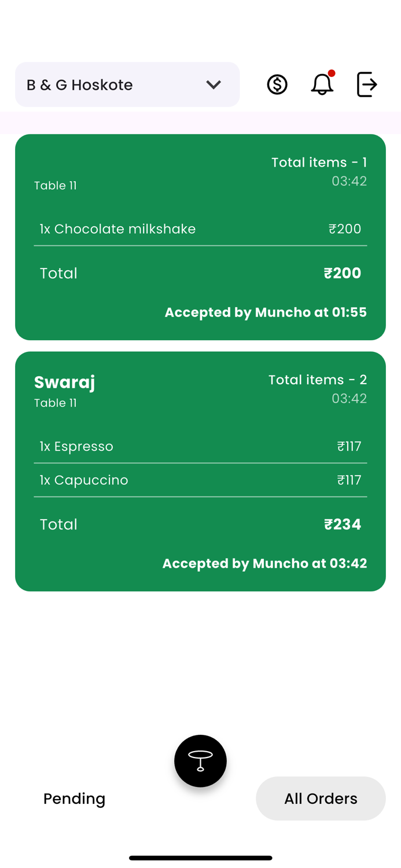
Task: Tap the ₹234 total on Swaraj's order
Action: tap(343, 524)
